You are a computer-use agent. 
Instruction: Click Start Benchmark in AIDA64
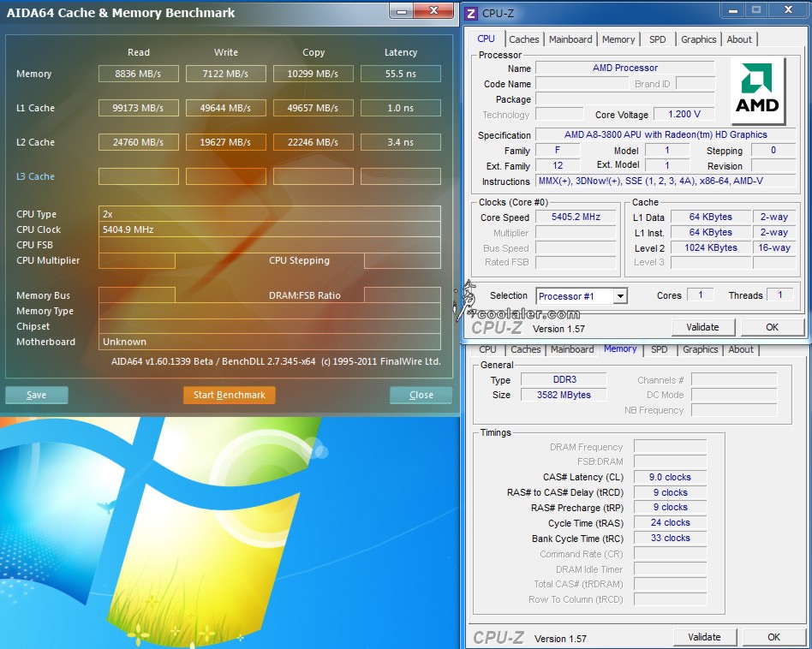230,395
